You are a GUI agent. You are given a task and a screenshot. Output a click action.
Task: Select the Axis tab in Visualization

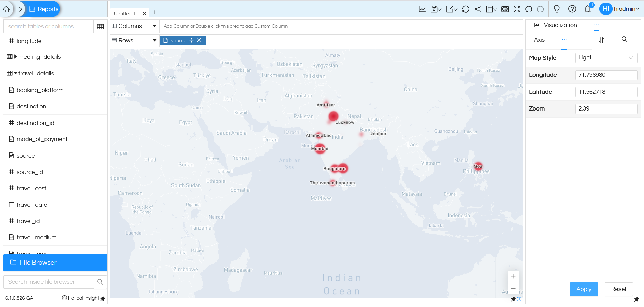(x=539, y=40)
